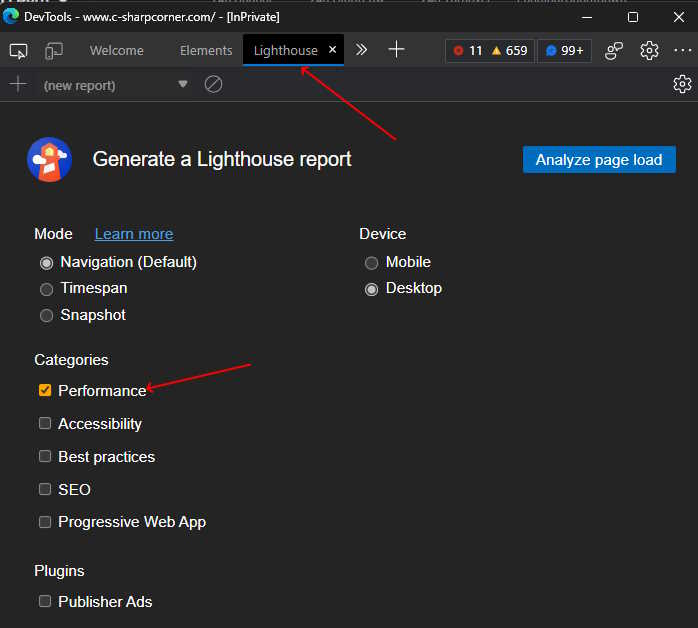Select the Lighthouse tab

286,51
